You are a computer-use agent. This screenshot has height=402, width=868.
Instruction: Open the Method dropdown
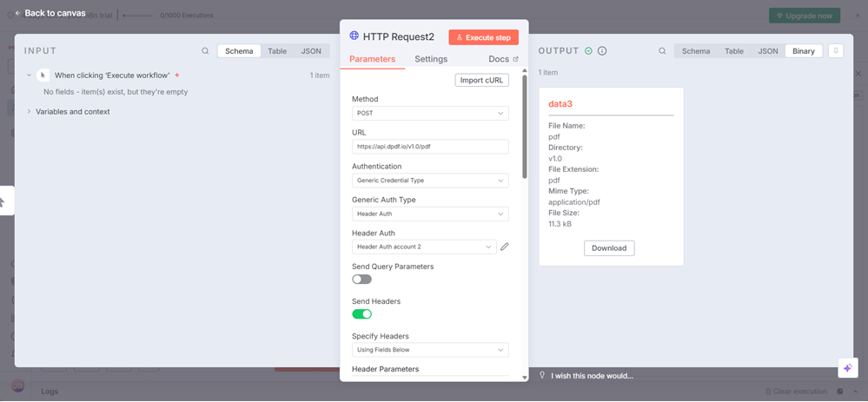(x=430, y=113)
